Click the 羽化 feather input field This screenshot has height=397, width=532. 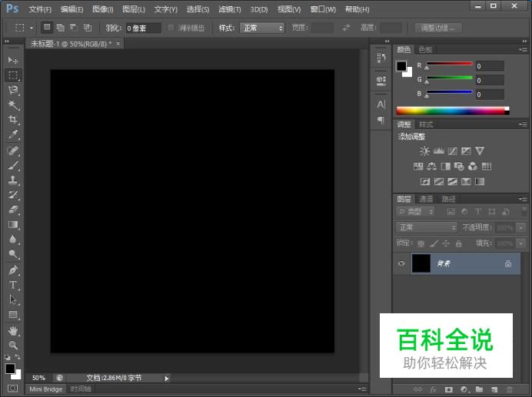(x=144, y=28)
